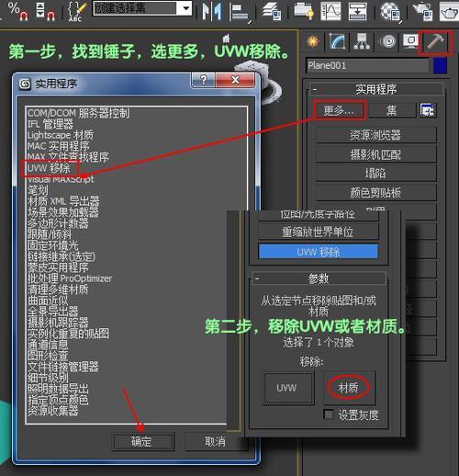This screenshot has width=459, height=476.
Task: Open the Material Editor icon
Action: tap(391, 12)
